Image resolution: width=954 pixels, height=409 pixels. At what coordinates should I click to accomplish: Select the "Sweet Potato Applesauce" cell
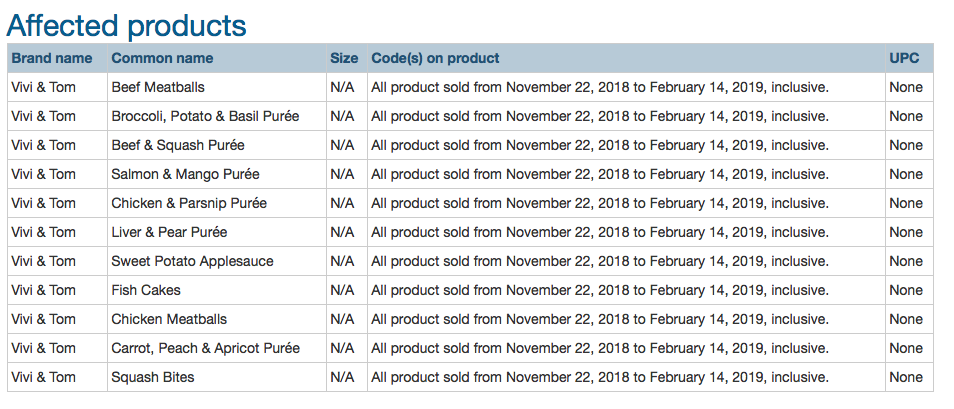pyautogui.click(x=192, y=261)
